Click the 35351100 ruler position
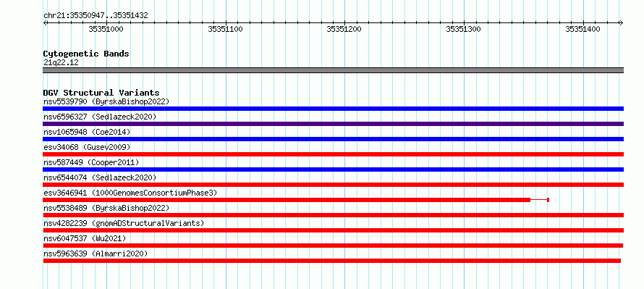The image size is (644, 289). [x=225, y=29]
